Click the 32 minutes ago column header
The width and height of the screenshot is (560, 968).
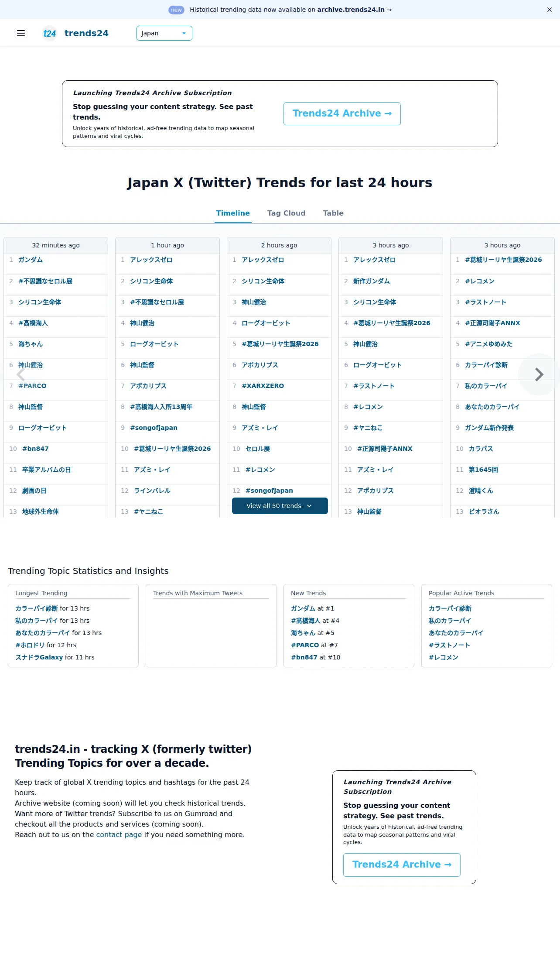coord(56,245)
